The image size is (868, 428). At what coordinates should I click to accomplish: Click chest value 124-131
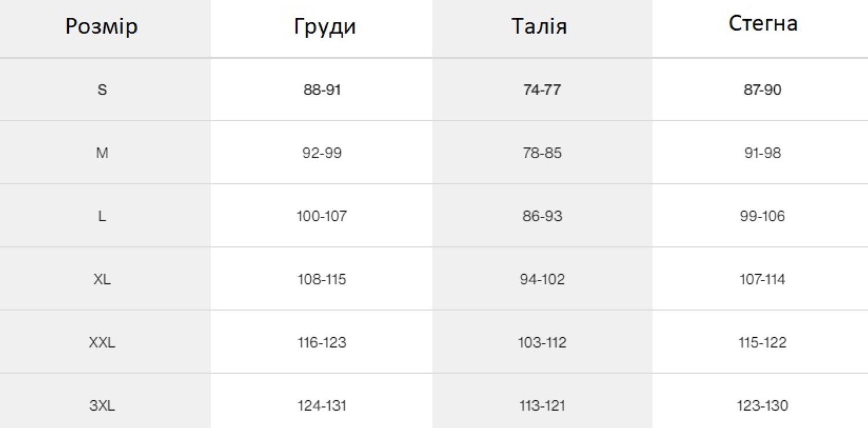click(322, 405)
